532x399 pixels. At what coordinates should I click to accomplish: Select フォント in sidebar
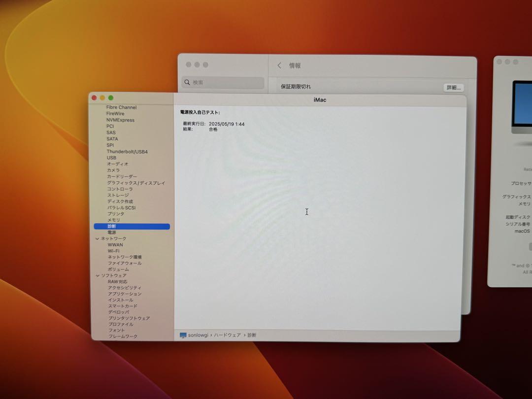(116, 330)
